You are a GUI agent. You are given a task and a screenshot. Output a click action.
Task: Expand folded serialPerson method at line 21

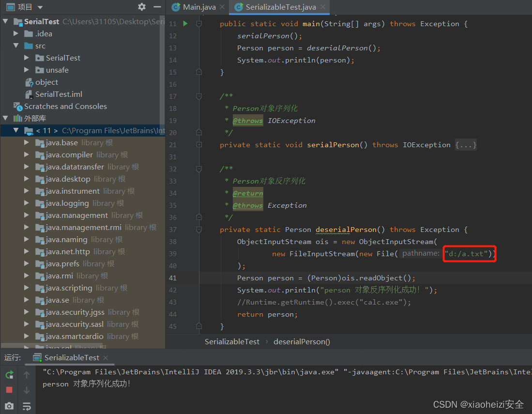pyautogui.click(x=199, y=145)
